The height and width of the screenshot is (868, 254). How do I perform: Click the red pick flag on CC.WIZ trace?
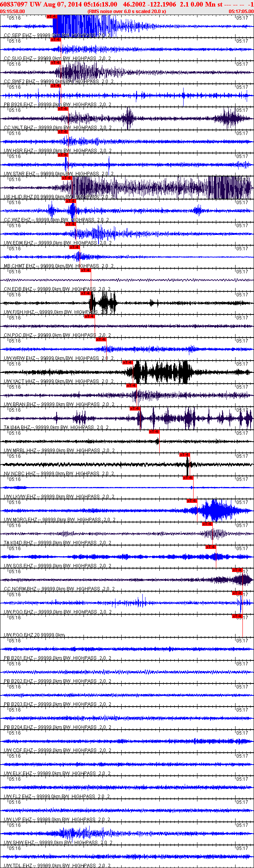click(x=71, y=201)
